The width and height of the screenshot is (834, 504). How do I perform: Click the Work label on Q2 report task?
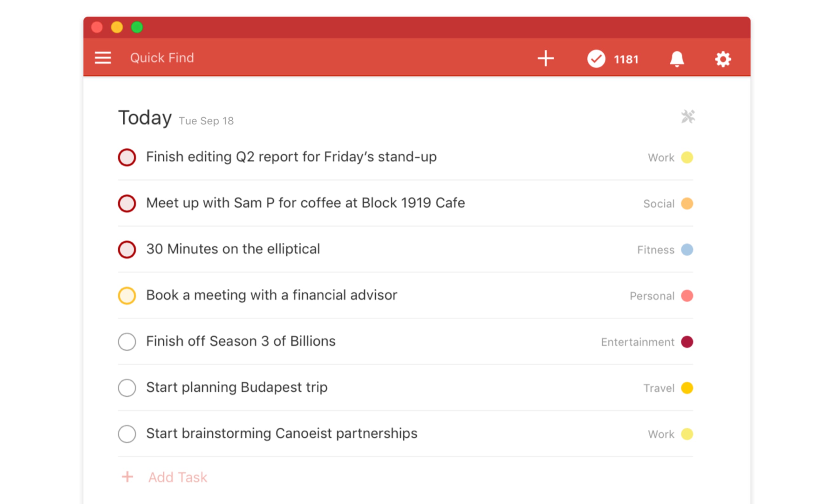click(661, 158)
